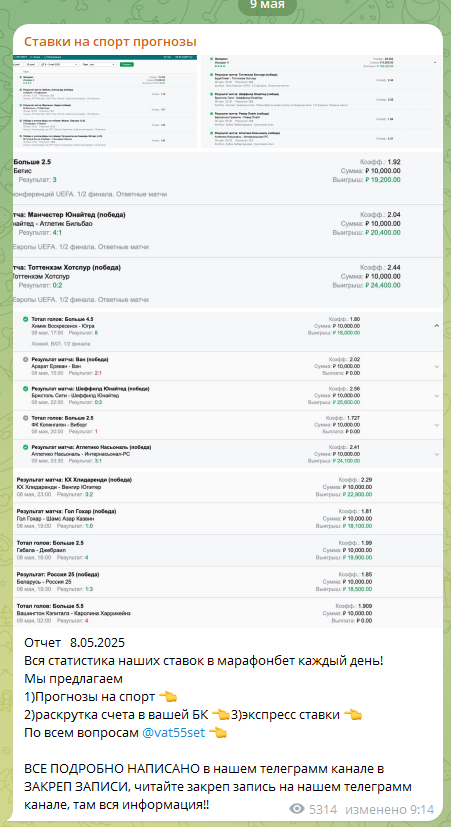Open the top-left bet history screenshot thumbnail

click(105, 101)
